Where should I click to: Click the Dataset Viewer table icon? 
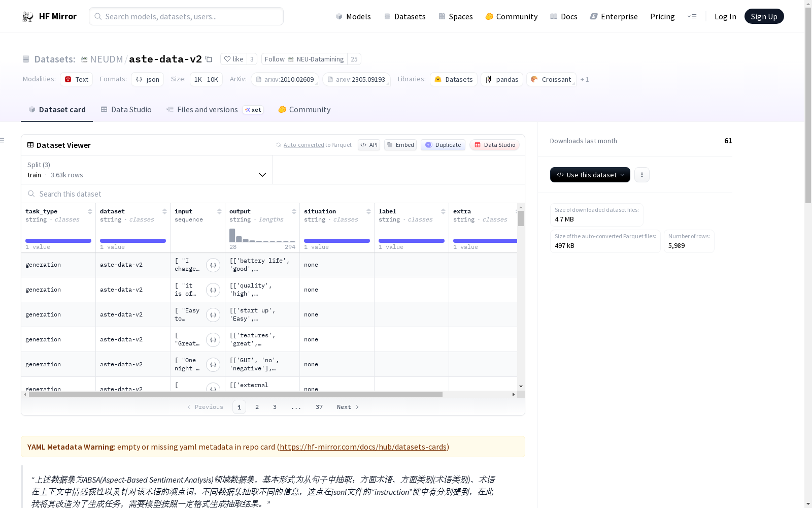[30, 145]
